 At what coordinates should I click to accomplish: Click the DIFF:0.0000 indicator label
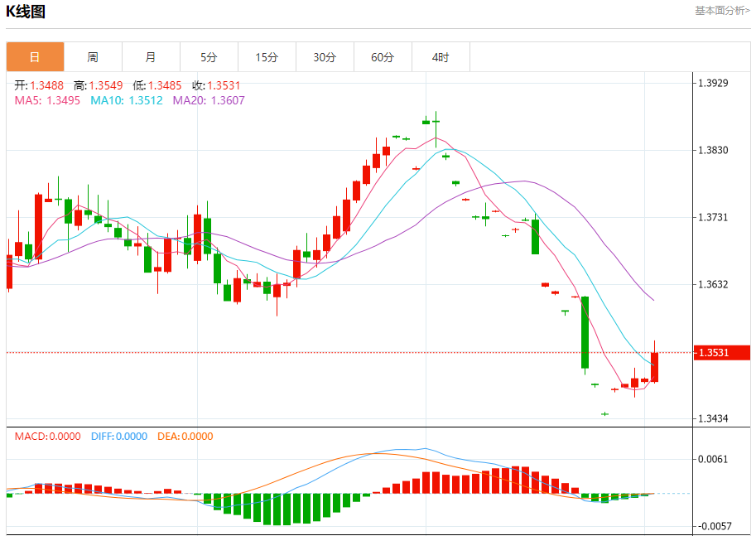click(x=119, y=436)
